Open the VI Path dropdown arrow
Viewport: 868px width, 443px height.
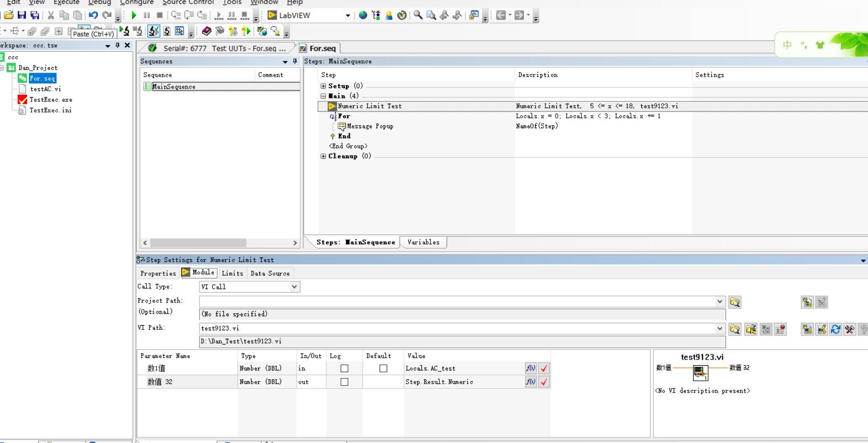(720, 328)
